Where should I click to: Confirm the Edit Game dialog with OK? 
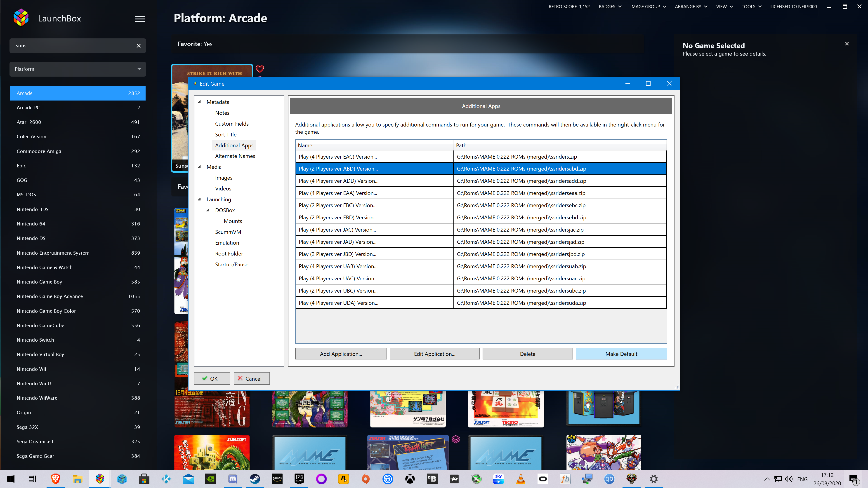pyautogui.click(x=212, y=379)
